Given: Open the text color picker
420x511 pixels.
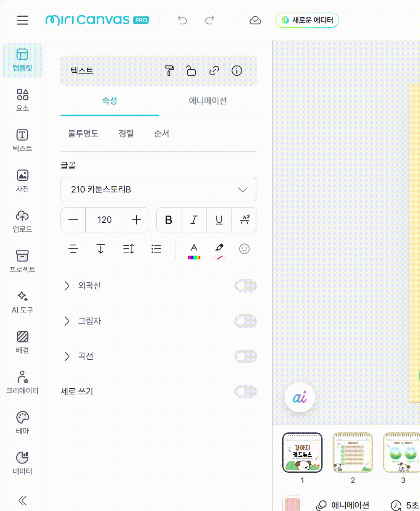Looking at the screenshot, I should [194, 250].
